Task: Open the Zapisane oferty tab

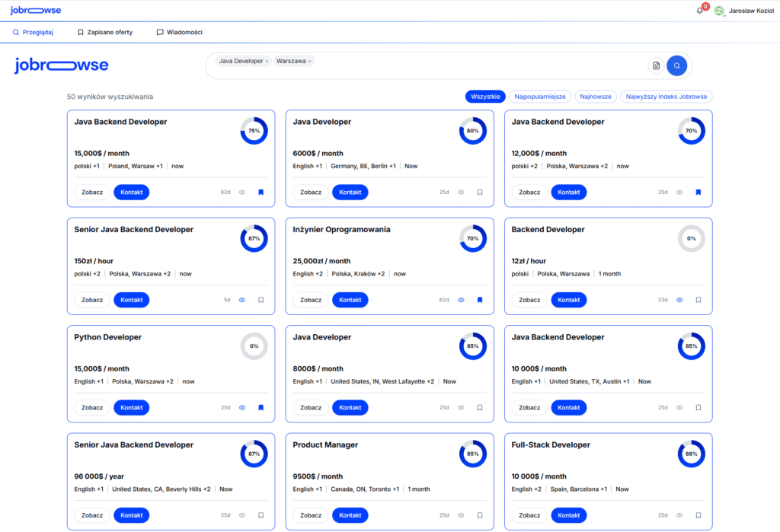Action: [x=105, y=33]
